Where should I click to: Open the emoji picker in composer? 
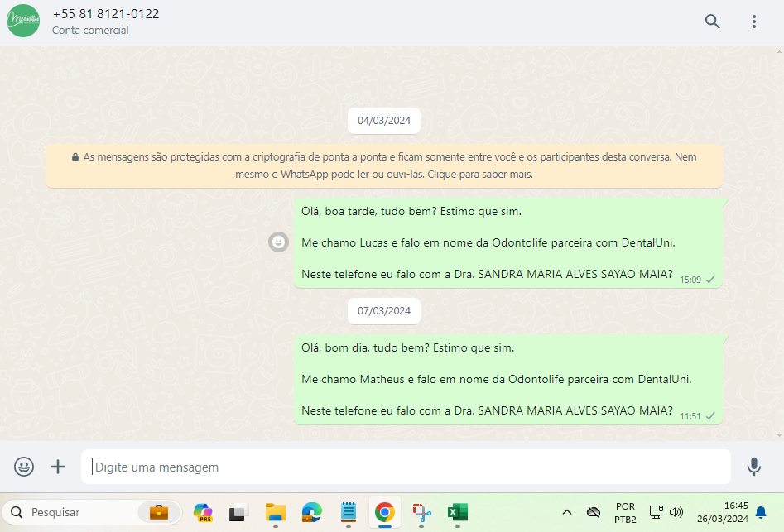(x=24, y=467)
